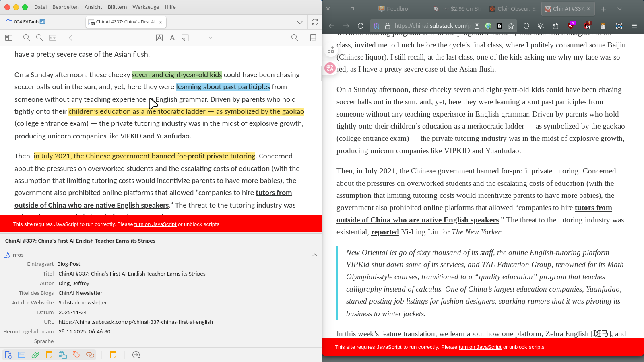This screenshot has width=644, height=362.
Task: Open the tags panel icon
Action: [76, 355]
